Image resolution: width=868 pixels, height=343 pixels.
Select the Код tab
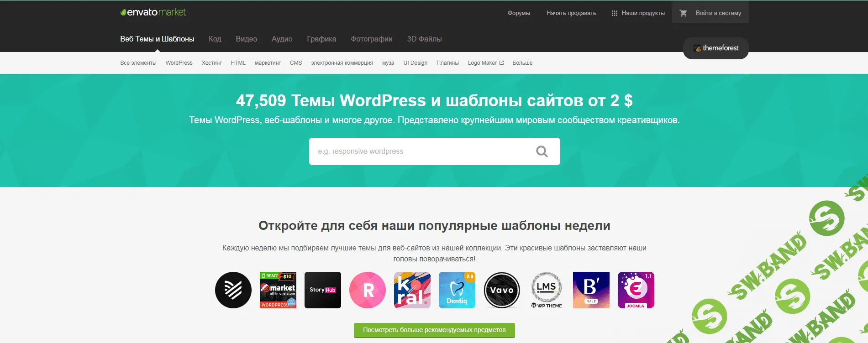pyautogui.click(x=215, y=39)
